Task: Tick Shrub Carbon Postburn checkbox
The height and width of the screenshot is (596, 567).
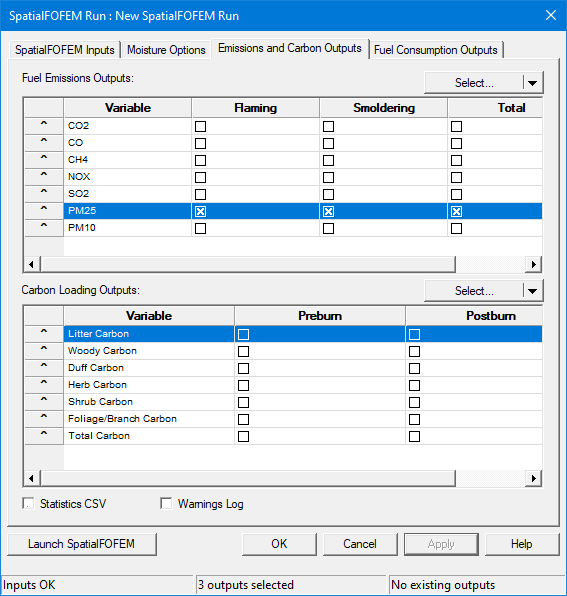Action: 414,403
